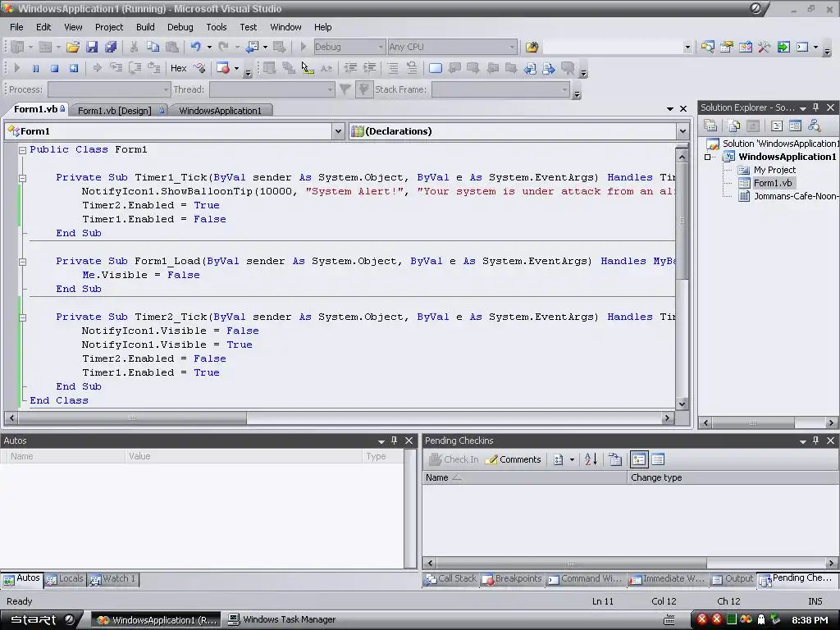Stop debugging with the square icon
840x630 pixels.
[54, 68]
